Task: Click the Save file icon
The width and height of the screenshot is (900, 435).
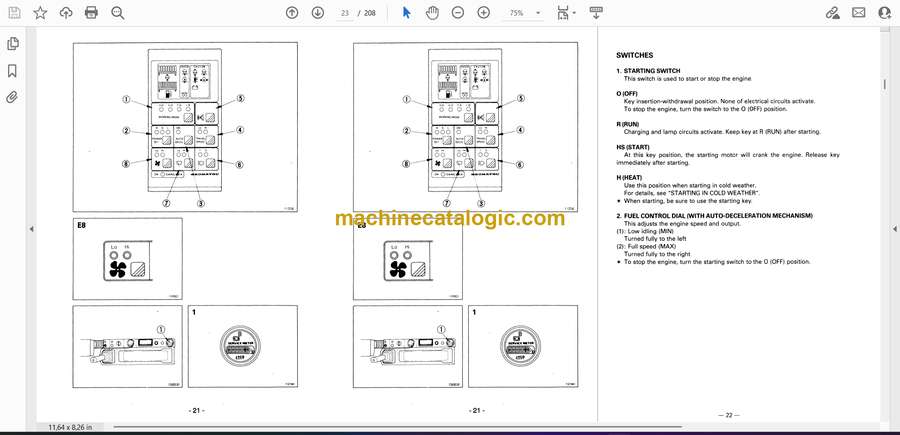Action: click(x=14, y=13)
